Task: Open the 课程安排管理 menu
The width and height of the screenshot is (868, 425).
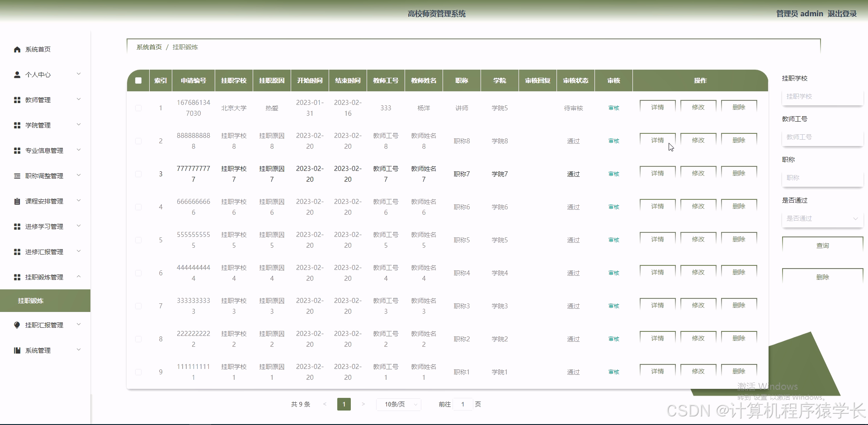Action: tap(45, 201)
